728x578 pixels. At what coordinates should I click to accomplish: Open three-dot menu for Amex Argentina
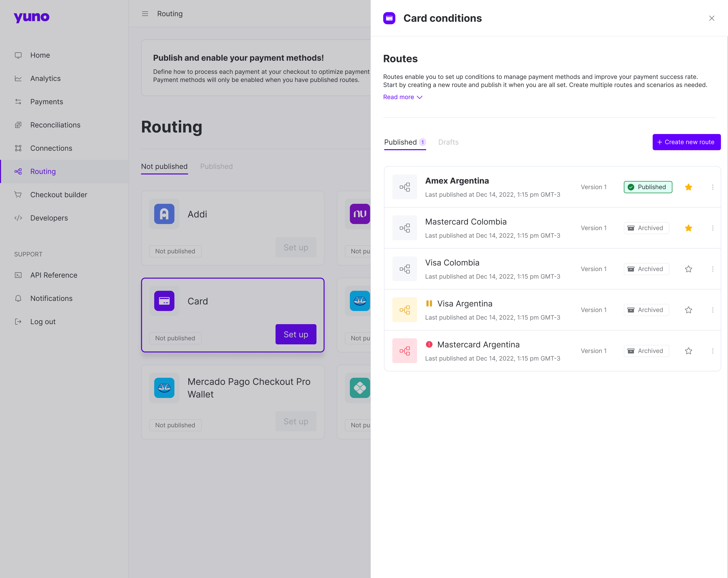(x=713, y=187)
